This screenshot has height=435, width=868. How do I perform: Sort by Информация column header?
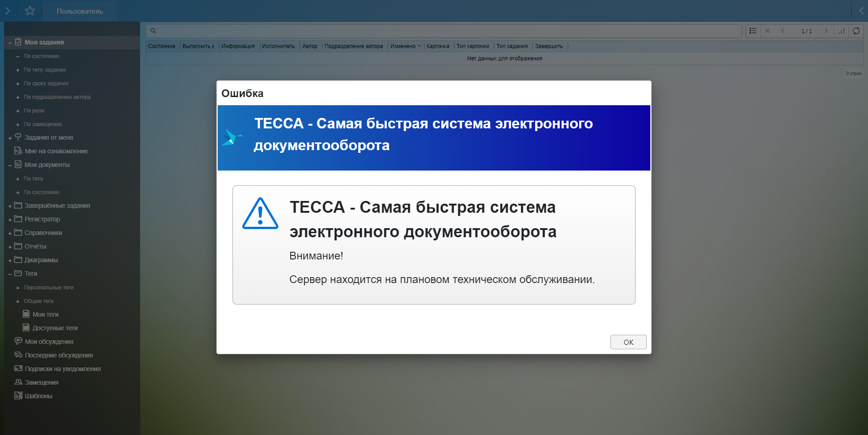(238, 46)
